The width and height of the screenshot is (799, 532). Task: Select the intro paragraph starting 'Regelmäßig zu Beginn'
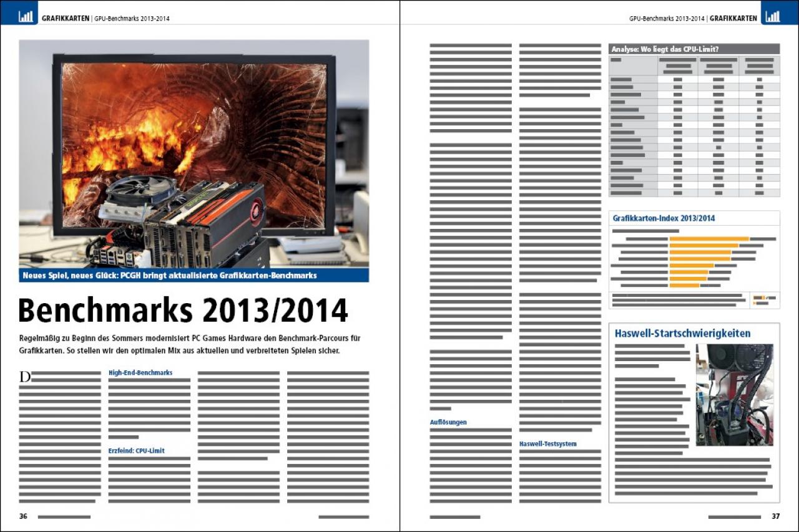click(x=191, y=344)
